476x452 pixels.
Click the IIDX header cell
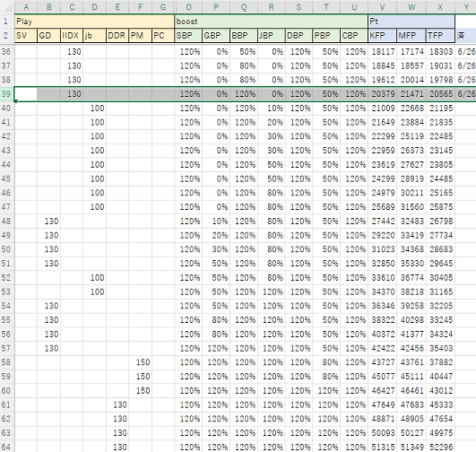coord(72,36)
